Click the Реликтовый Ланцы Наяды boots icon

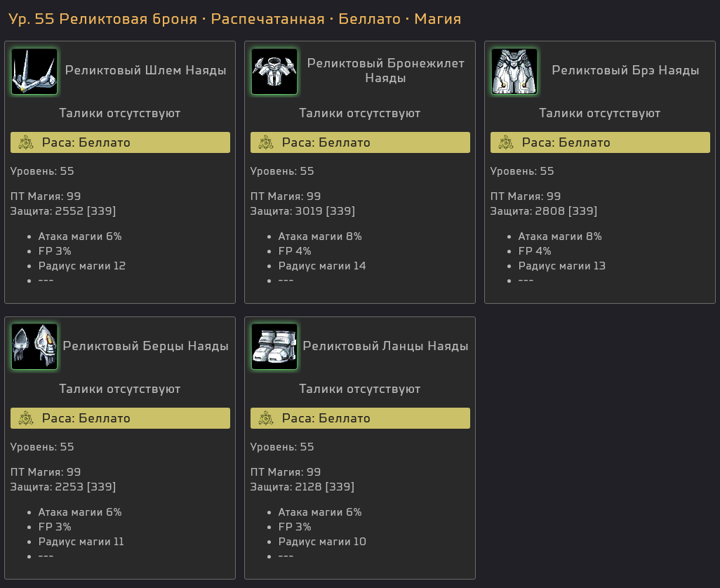pos(274,347)
